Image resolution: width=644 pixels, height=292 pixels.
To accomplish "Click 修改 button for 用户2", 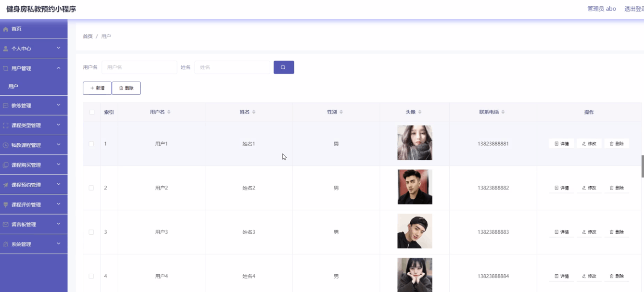I will coord(589,188).
